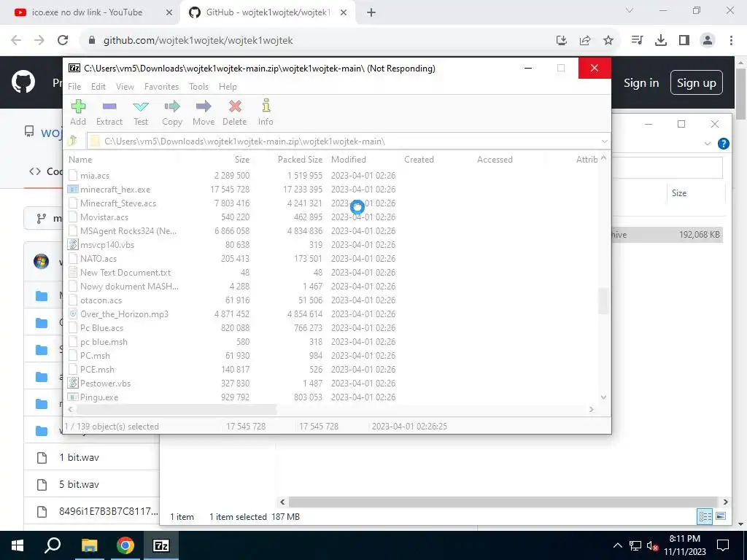Open the notification center
This screenshot has width=747, height=560.
pyautogui.click(x=723, y=545)
